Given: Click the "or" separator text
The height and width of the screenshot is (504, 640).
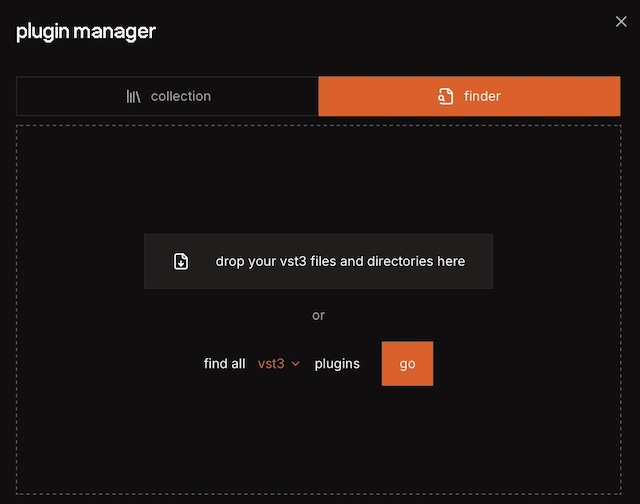Looking at the screenshot, I should click(318, 315).
